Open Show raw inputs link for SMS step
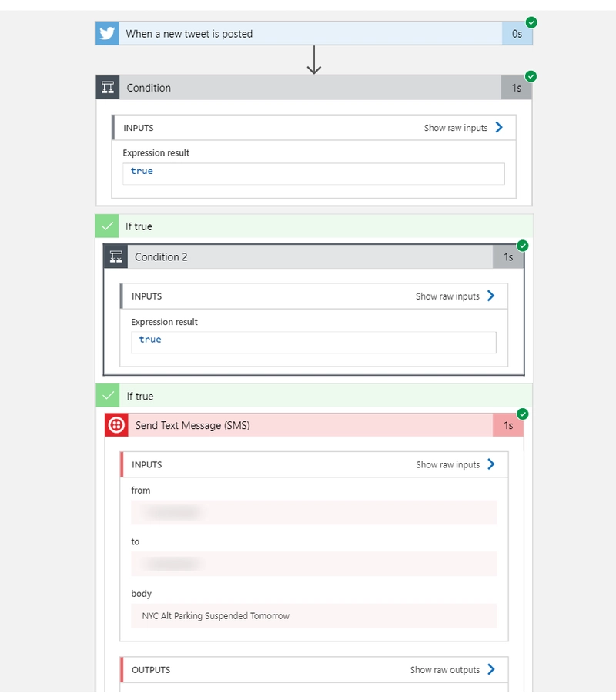Image resolution: width=616 pixels, height=700 pixels. (x=447, y=464)
